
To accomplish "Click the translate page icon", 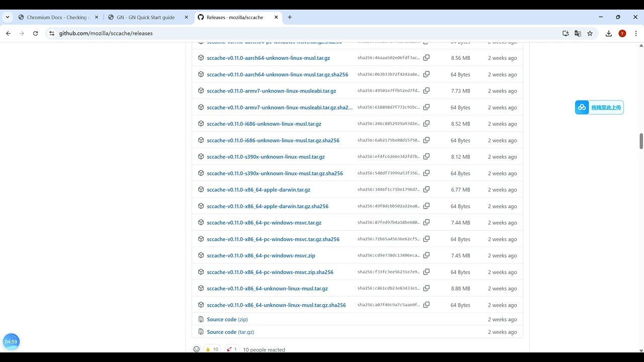I will click(x=578, y=33).
